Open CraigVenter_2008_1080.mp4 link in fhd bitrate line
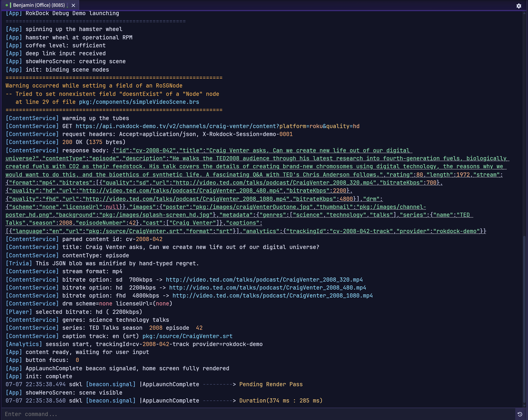Viewport: 528px width, 420px height. click(272, 295)
